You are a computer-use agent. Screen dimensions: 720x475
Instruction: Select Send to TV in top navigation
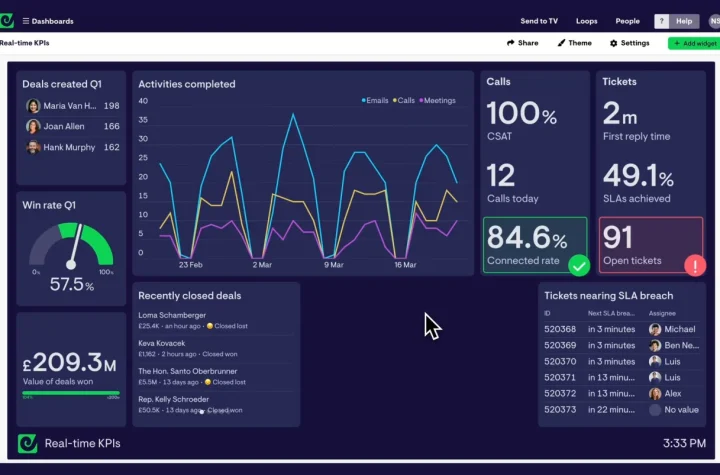pos(539,21)
